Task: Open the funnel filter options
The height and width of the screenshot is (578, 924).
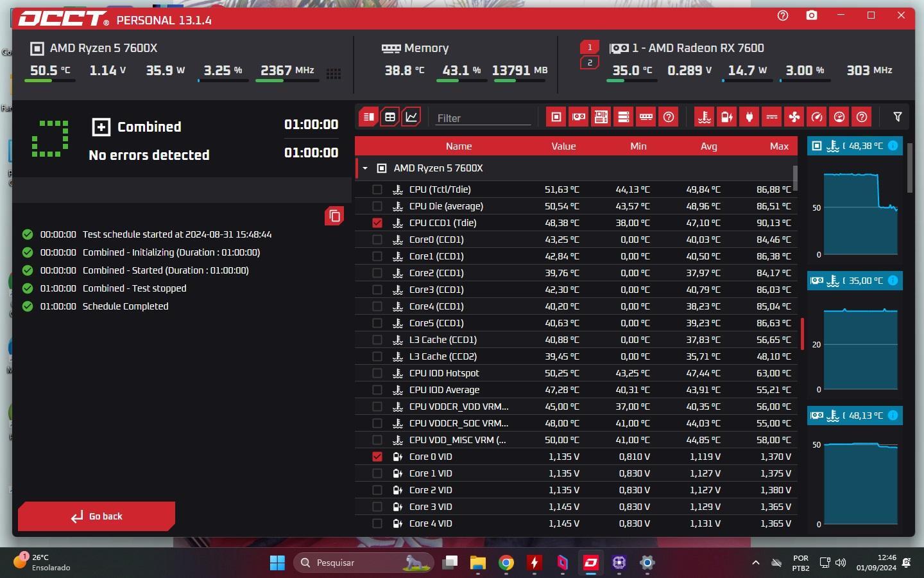Action: tap(898, 117)
